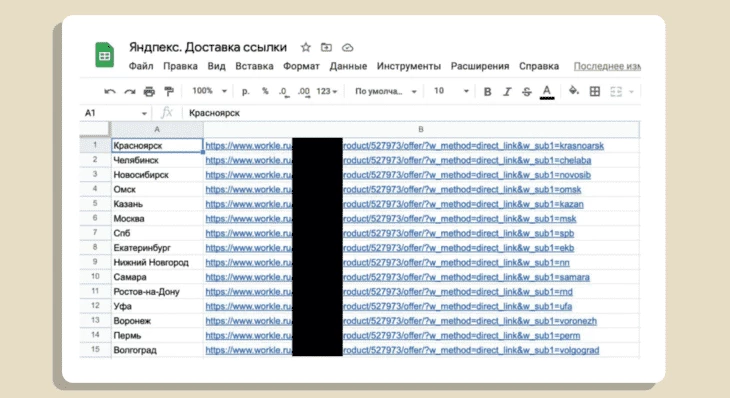730x398 pixels.
Task: Format as currency (р.)
Action: click(x=245, y=91)
